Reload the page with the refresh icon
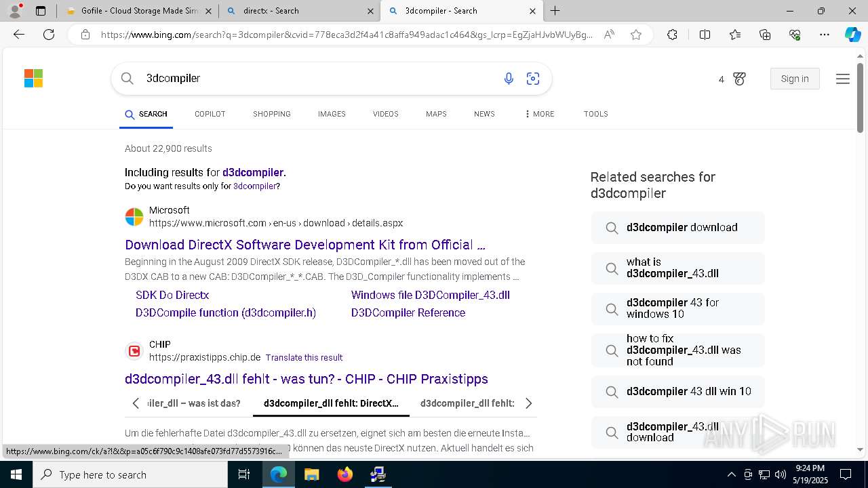The height and width of the screenshot is (488, 868). (x=49, y=35)
